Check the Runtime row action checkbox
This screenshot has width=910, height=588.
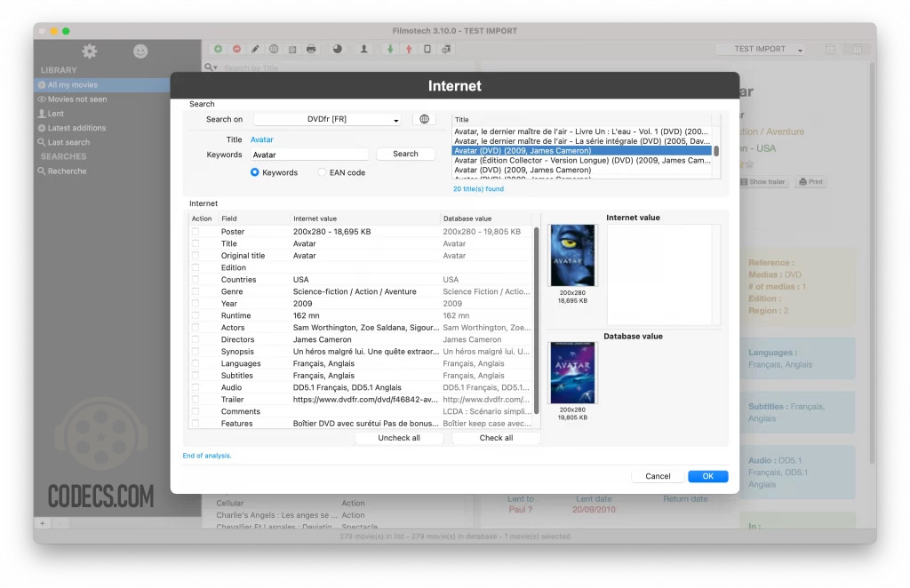196,315
